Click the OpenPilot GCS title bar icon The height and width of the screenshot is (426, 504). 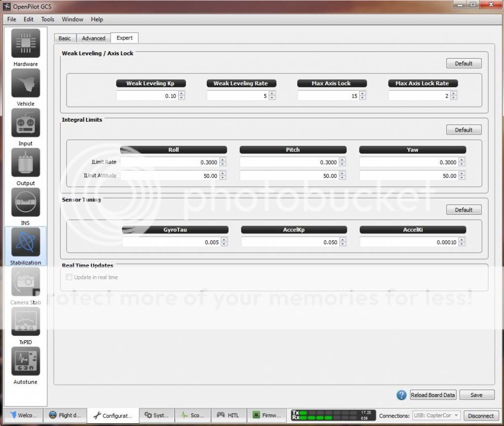pyautogui.click(x=7, y=6)
